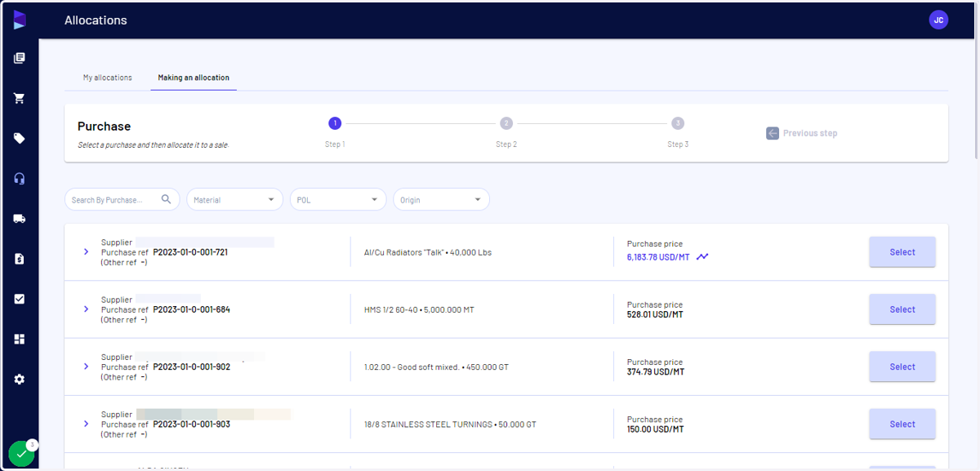The image size is (980, 471).
Task: Click the HMS 1/2 60-40 description
Action: 419,309
